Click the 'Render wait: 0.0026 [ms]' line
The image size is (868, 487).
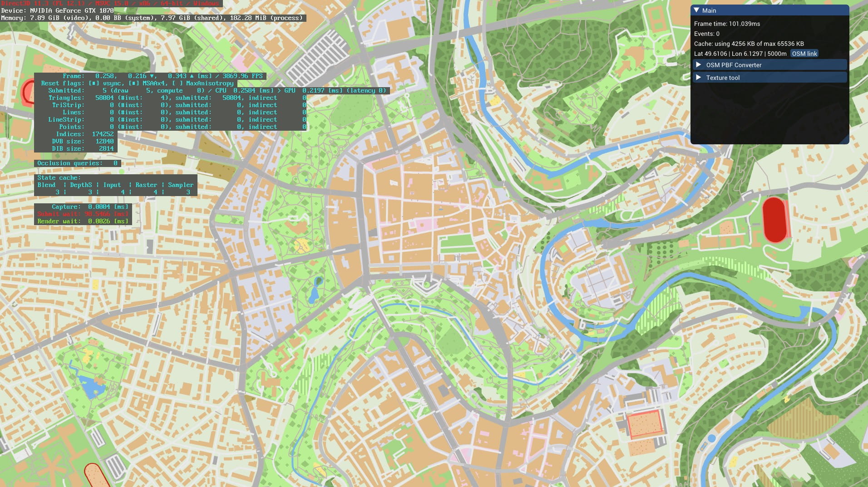click(83, 221)
